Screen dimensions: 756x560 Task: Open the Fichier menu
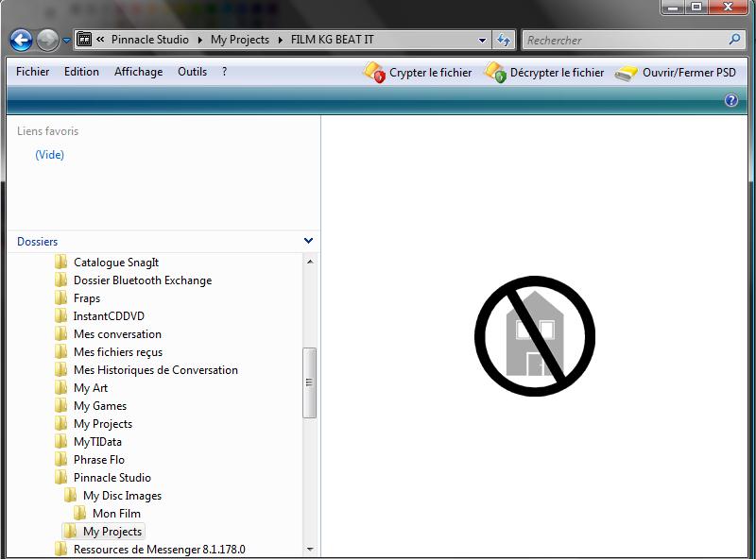coord(32,72)
